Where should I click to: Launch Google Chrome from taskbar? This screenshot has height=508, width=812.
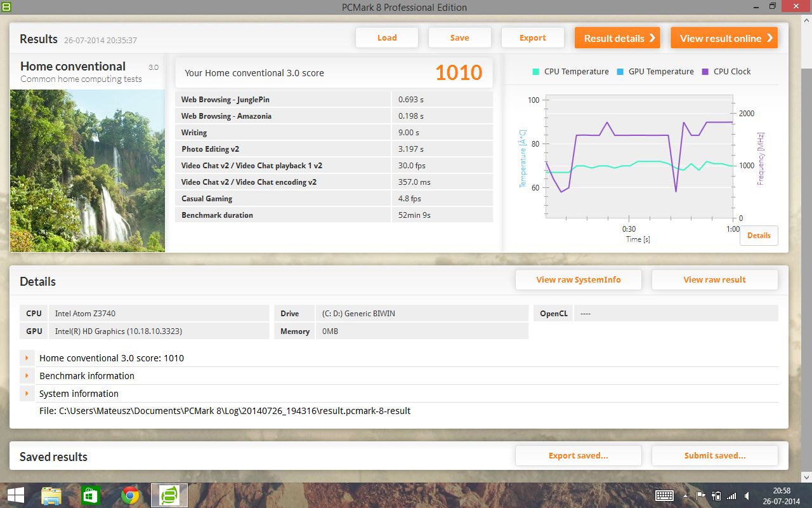tap(130, 495)
